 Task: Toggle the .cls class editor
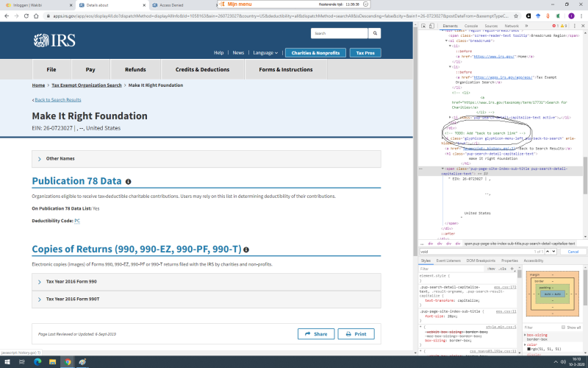pyautogui.click(x=503, y=269)
